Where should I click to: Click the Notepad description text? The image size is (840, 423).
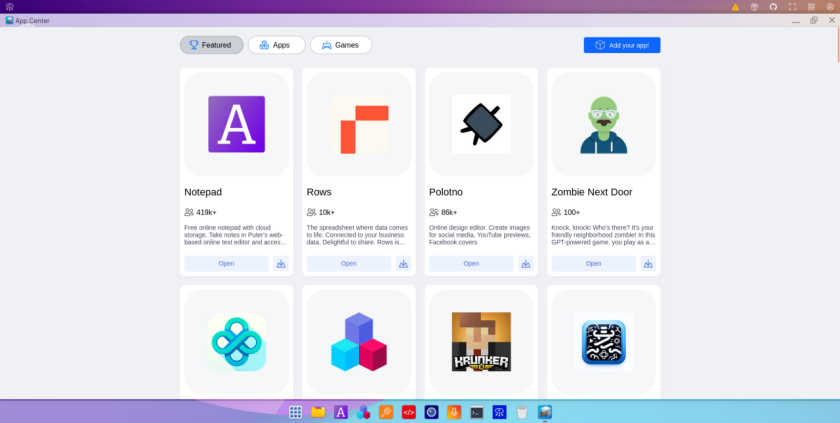(236, 235)
